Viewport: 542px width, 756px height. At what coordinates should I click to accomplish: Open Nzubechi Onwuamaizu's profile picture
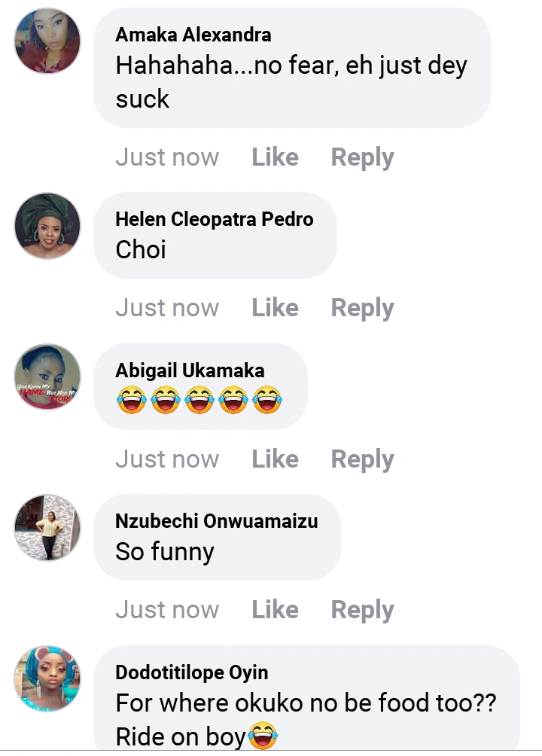[47, 527]
